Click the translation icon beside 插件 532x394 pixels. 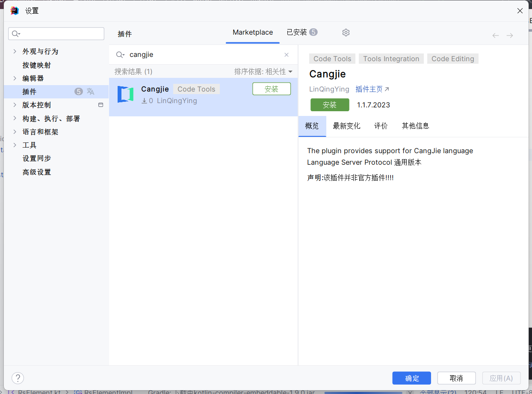click(90, 92)
